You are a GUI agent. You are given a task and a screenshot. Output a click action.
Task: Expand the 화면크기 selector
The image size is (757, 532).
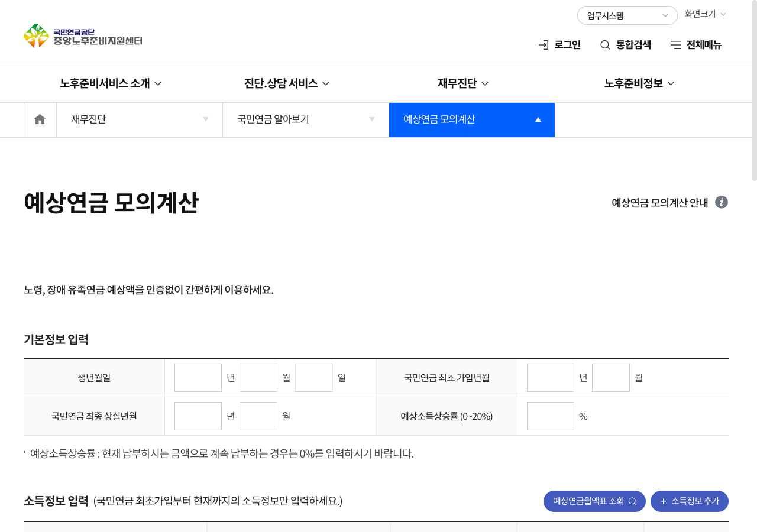(706, 14)
